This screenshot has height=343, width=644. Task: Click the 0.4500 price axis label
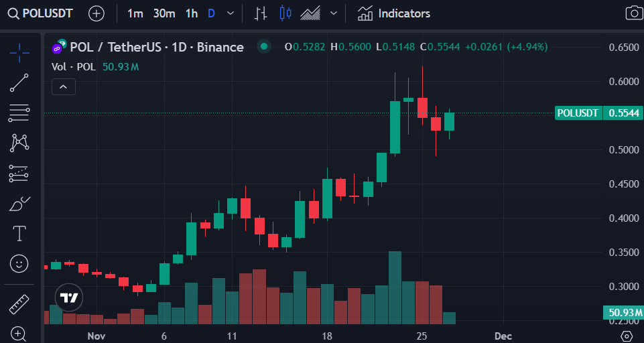(624, 184)
